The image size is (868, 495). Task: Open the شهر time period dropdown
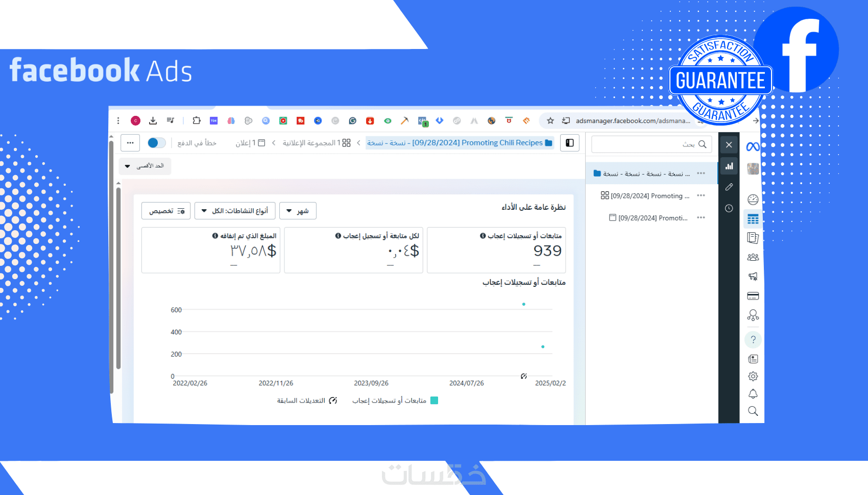(x=298, y=211)
